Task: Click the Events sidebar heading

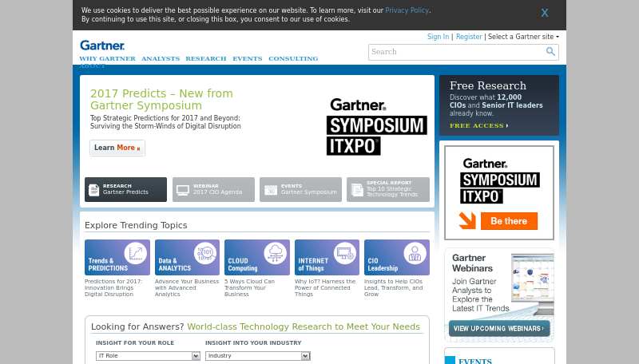Action: [475, 361]
